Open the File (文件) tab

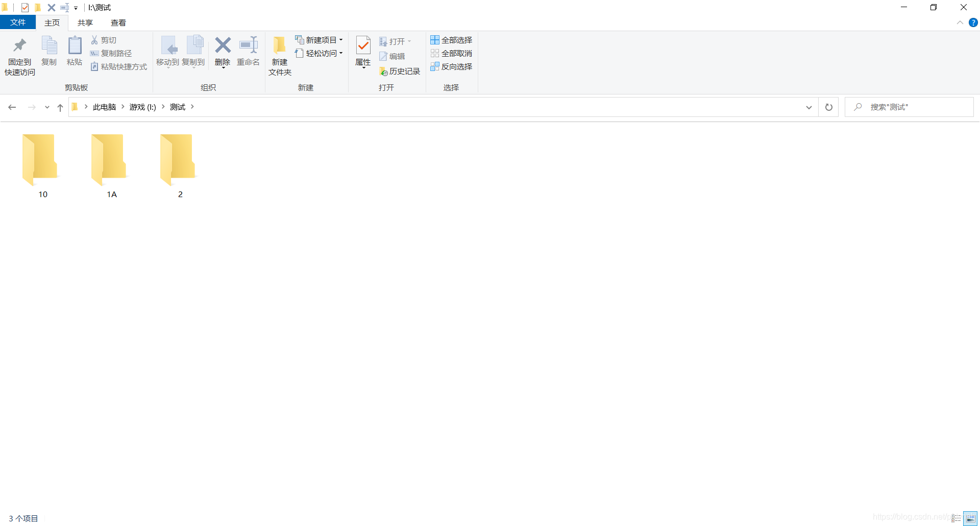(18, 22)
